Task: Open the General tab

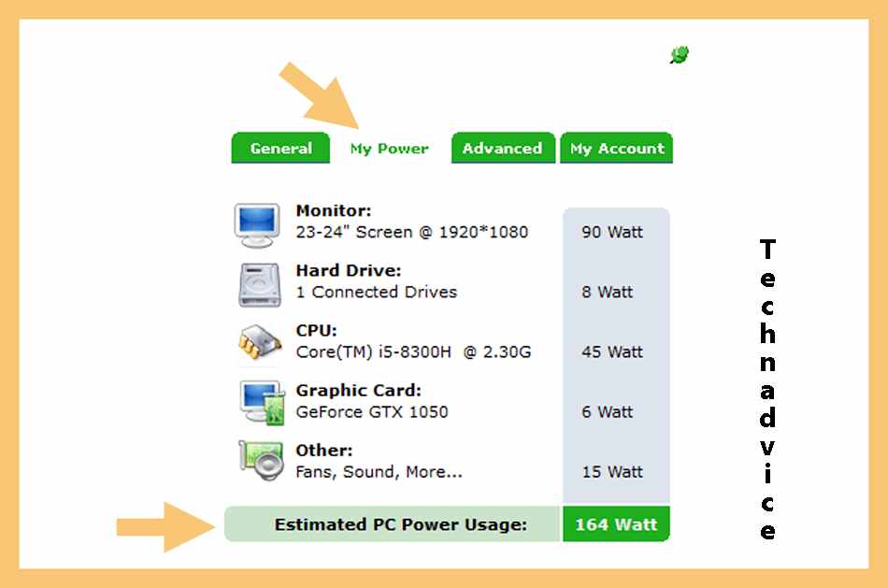Action: coord(281,148)
